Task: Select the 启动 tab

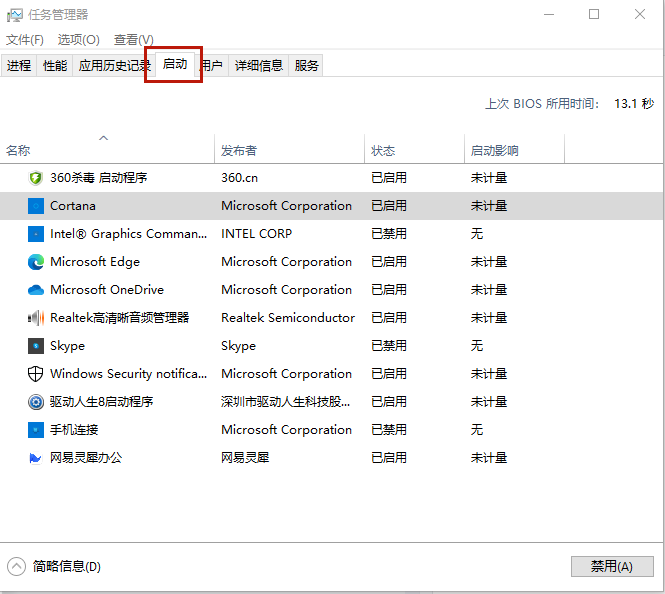Action: [175, 64]
